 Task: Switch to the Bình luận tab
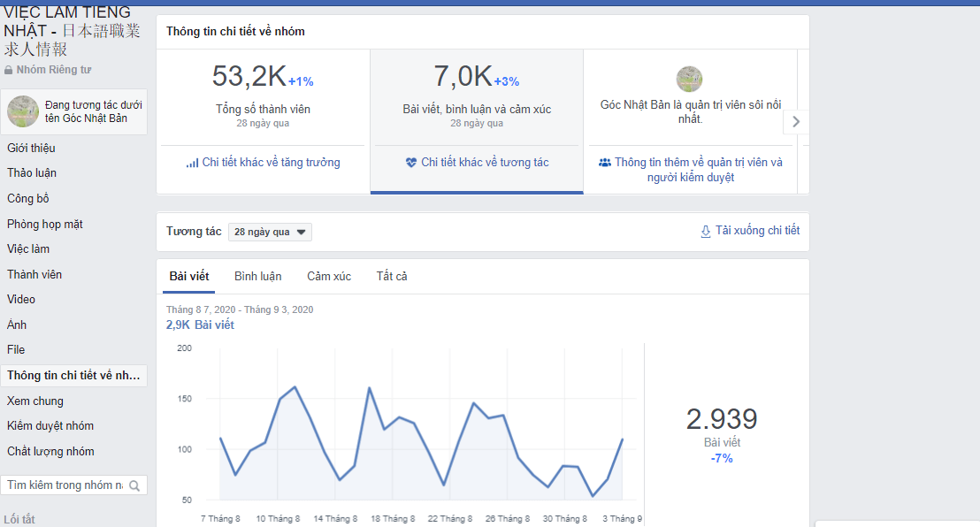257,277
